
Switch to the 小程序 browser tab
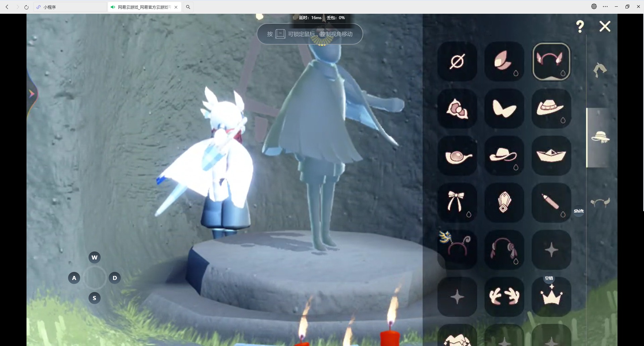coord(70,7)
